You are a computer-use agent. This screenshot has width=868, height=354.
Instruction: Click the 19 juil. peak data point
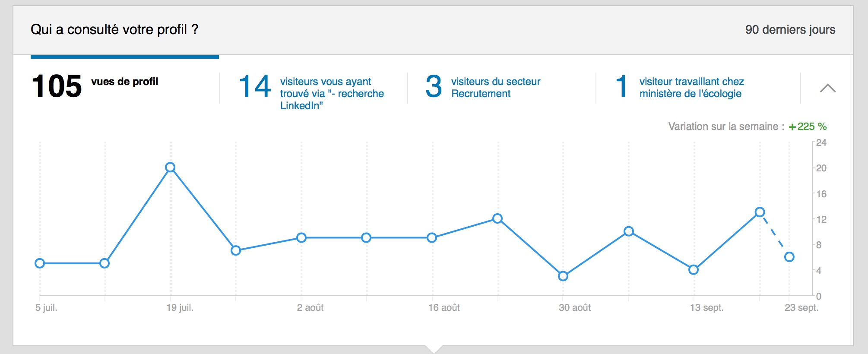tap(170, 168)
